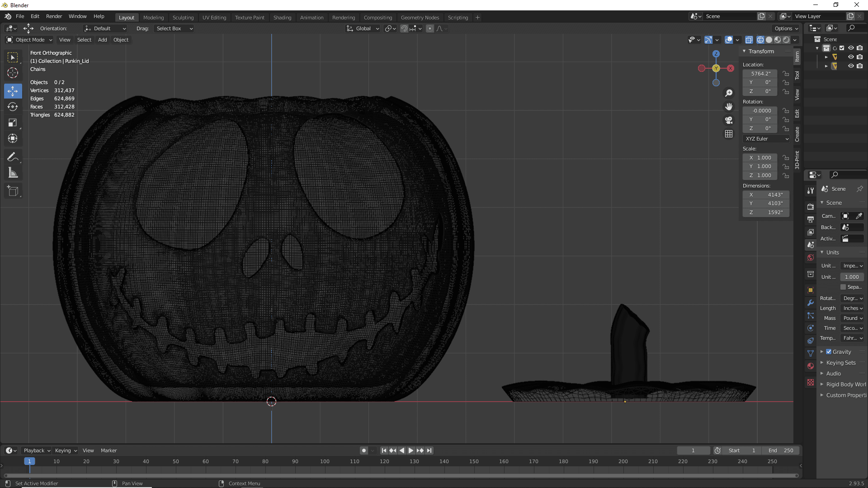Open the Physics properties tab
The height and width of the screenshot is (488, 868).
point(811,328)
